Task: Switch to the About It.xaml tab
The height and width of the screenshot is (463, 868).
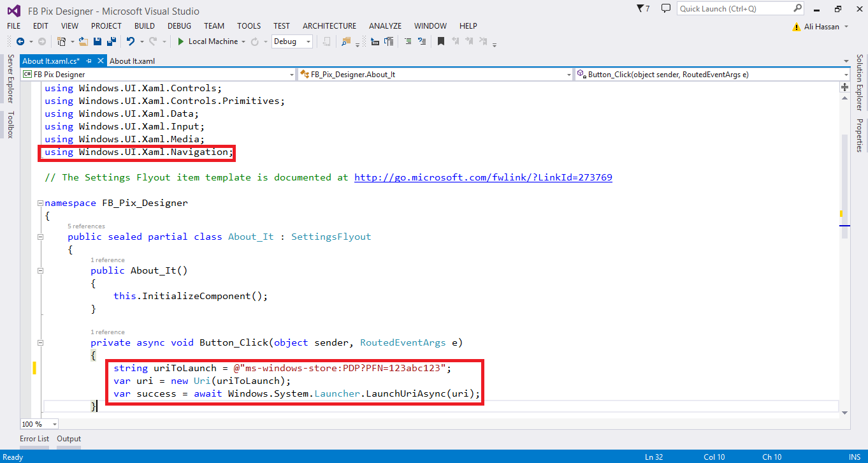Action: tap(133, 61)
